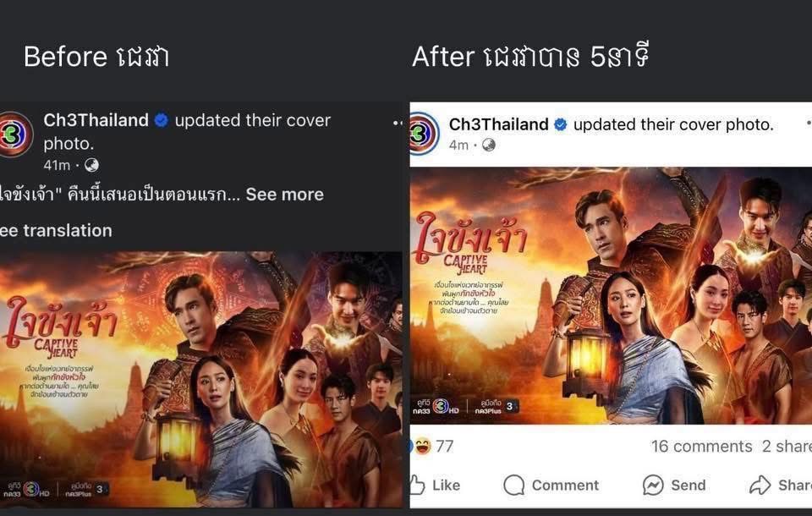
Task: Click Ch3Thailand profile logo in dark post
Action: point(15,134)
